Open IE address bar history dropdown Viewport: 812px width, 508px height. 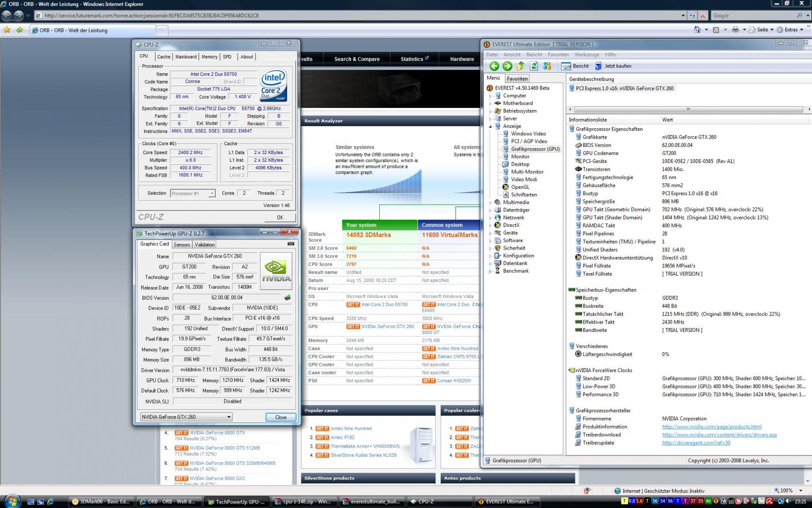683,16
